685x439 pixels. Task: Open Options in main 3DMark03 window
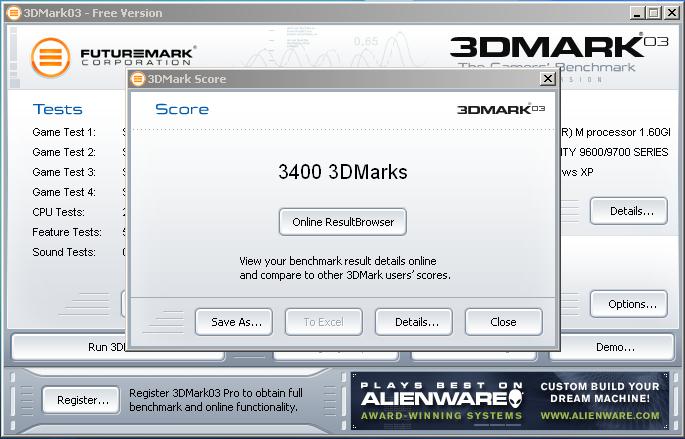(629, 304)
